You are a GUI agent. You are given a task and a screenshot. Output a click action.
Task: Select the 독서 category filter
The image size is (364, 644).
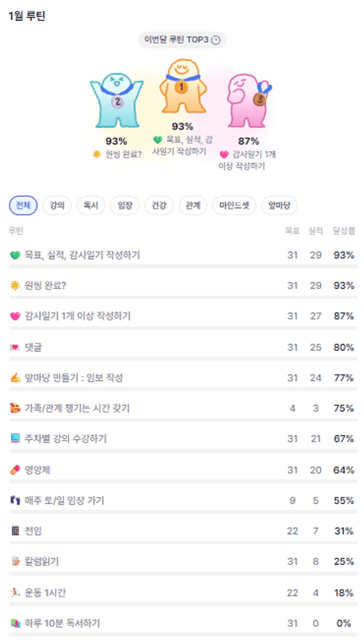(91, 205)
